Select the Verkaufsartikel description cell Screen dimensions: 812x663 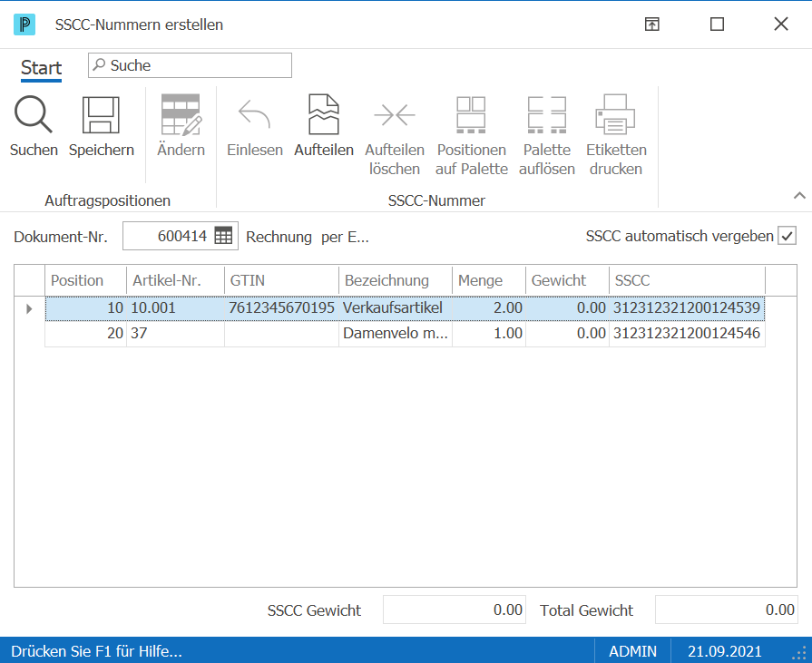pyautogui.click(x=396, y=308)
